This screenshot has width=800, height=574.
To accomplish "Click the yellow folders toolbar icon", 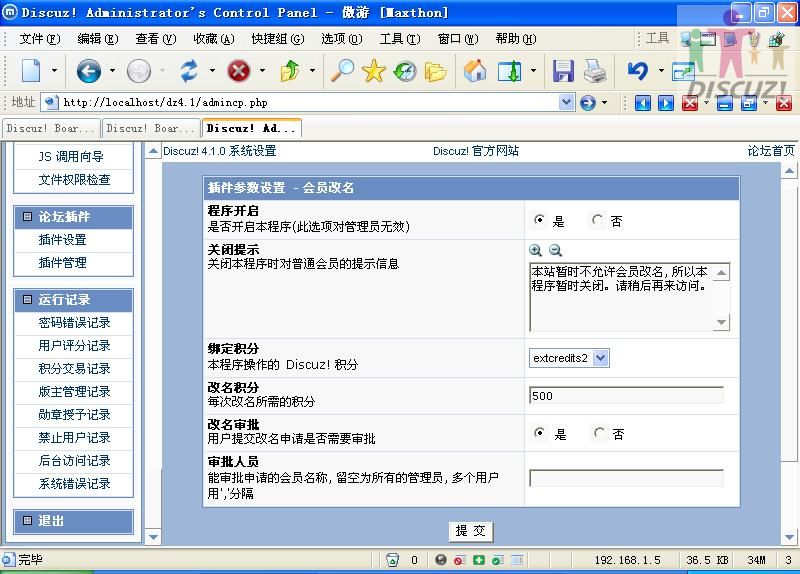I will 435,71.
